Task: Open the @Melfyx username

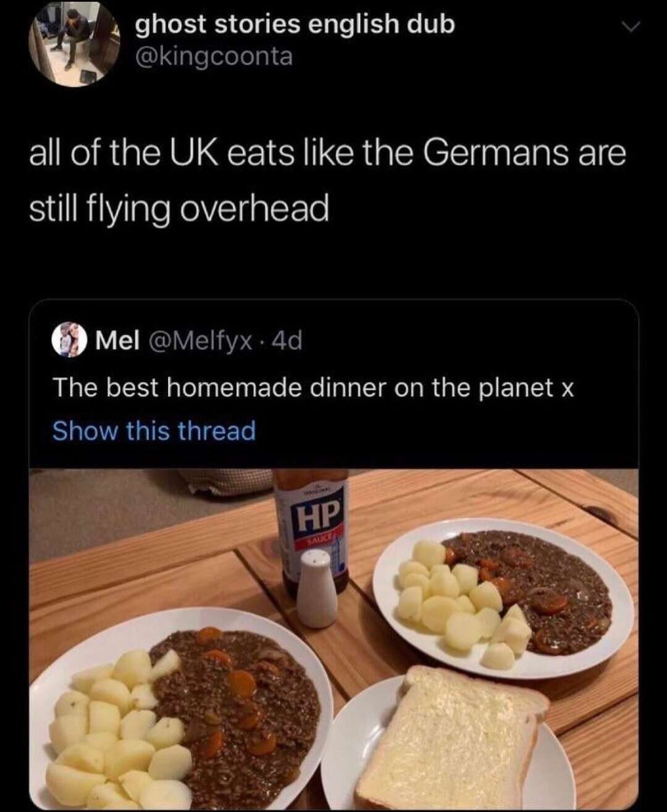Action: (198, 341)
